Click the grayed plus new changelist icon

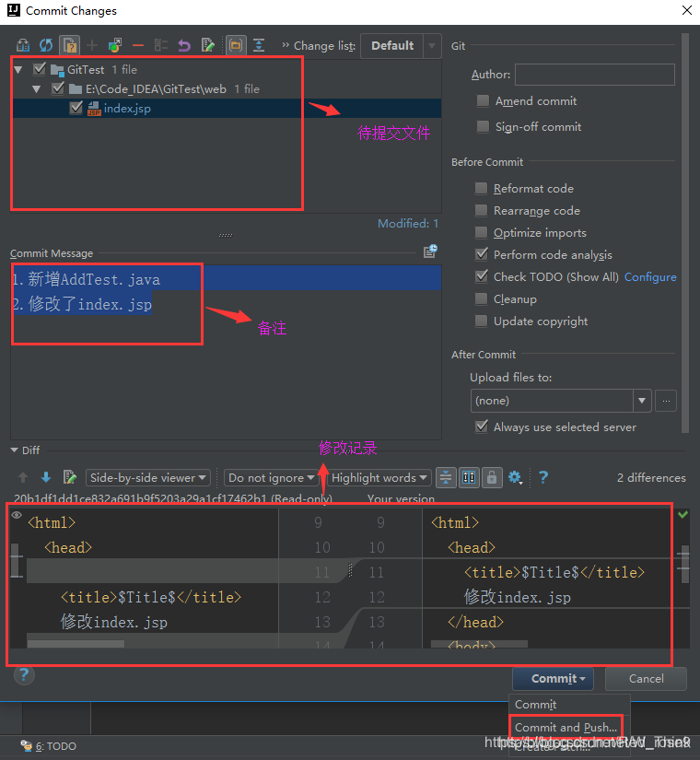pos(92,45)
